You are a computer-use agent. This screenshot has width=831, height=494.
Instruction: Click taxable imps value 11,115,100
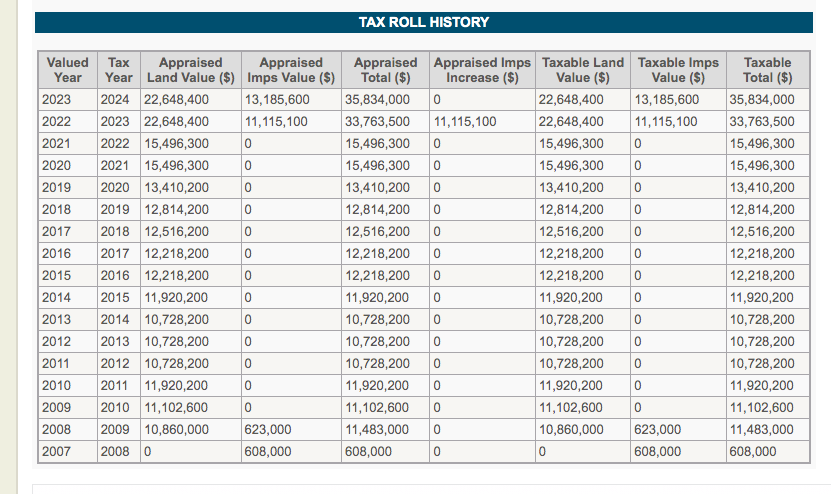[x=678, y=122]
